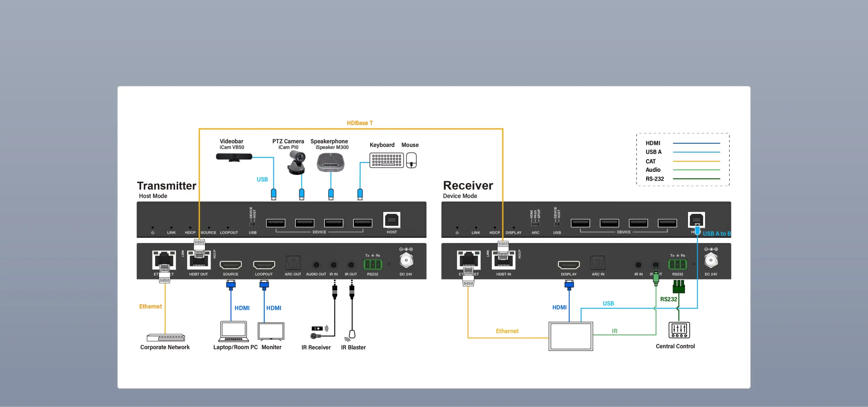Screen dimensions: 868x407
Task: Click the Moniter display icon
Action: [271, 331]
